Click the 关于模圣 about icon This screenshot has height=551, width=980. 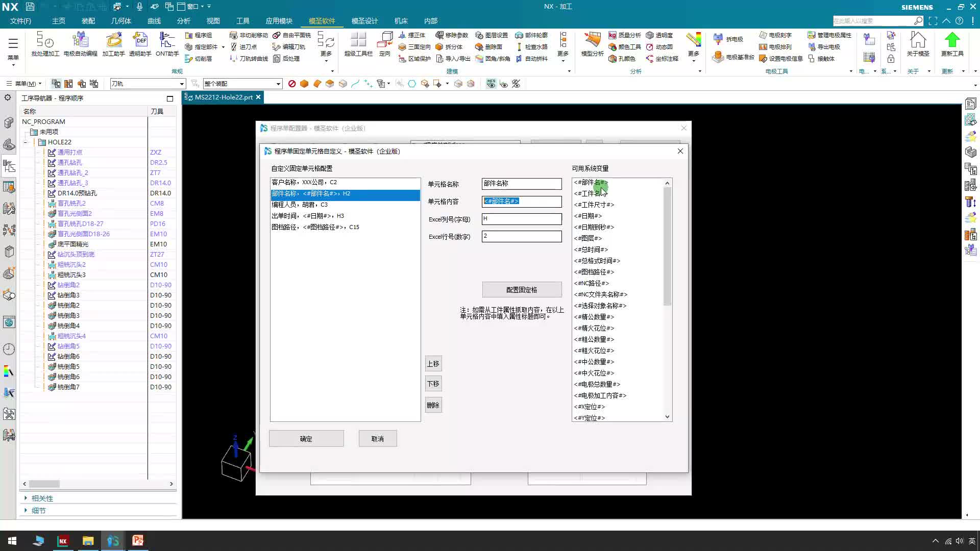tap(918, 44)
